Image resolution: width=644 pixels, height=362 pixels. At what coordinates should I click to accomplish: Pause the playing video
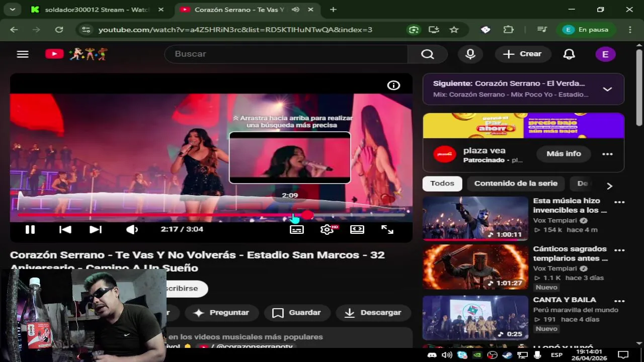click(30, 229)
